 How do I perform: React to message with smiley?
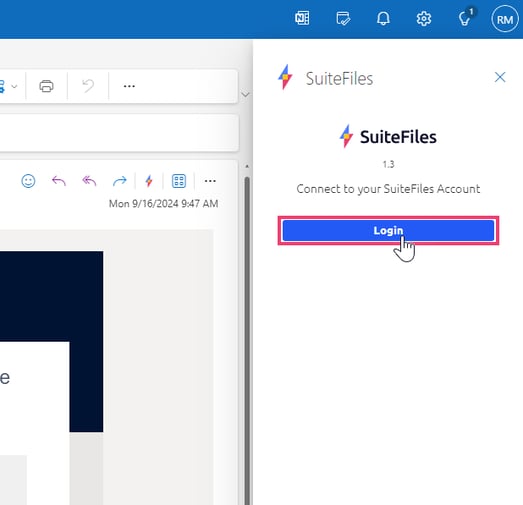(x=28, y=181)
